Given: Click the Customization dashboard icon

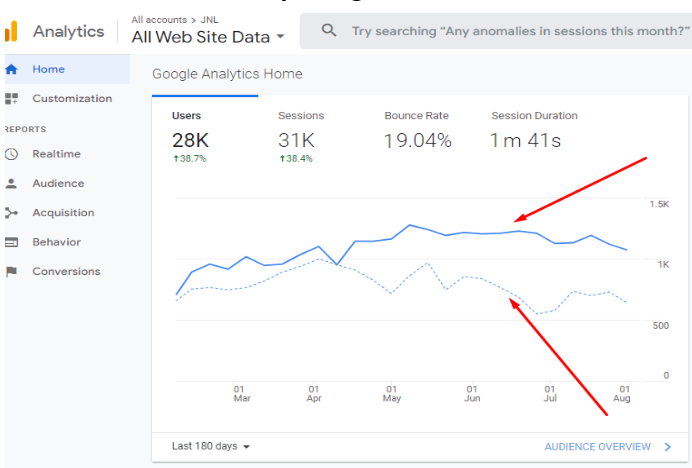Looking at the screenshot, I should [x=11, y=98].
